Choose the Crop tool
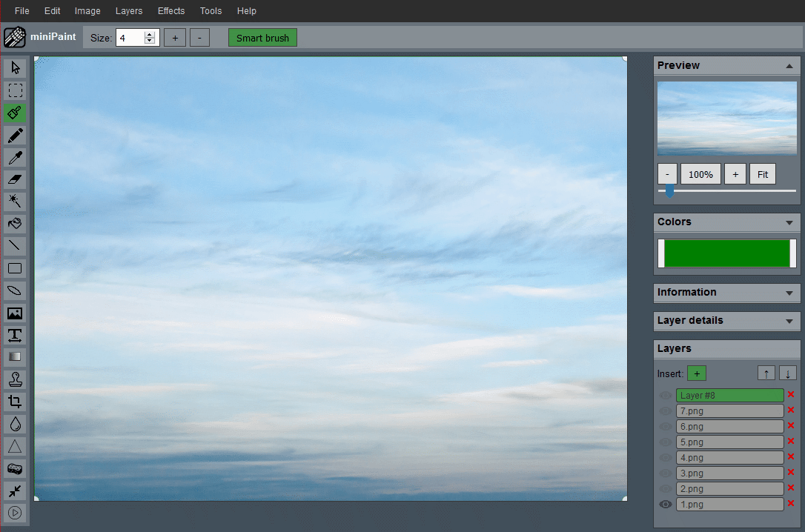Image resolution: width=805 pixels, height=532 pixels. tap(15, 402)
